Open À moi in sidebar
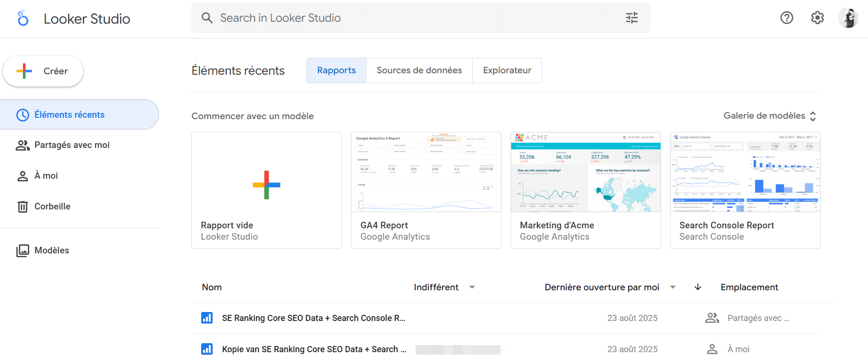Viewport: 868px width, 364px height. click(79, 176)
